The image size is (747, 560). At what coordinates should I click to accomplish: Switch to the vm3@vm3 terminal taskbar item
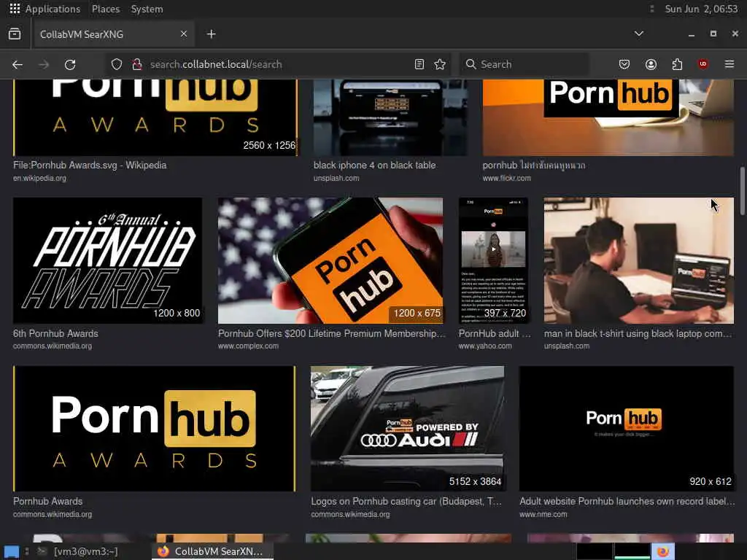point(77,551)
